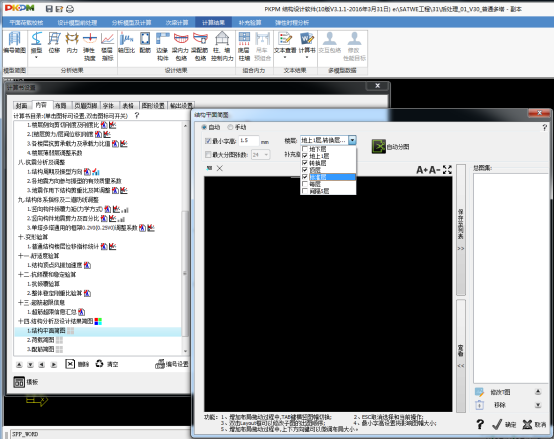Click the fit-to-view expand icon
Image resolution: width=554 pixels, height=440 pixels.
447,170
